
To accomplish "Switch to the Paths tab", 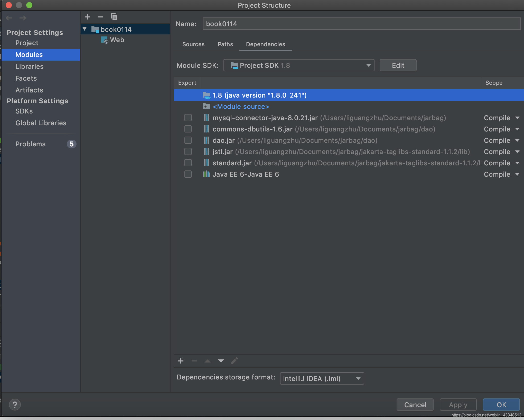I will pyautogui.click(x=225, y=44).
